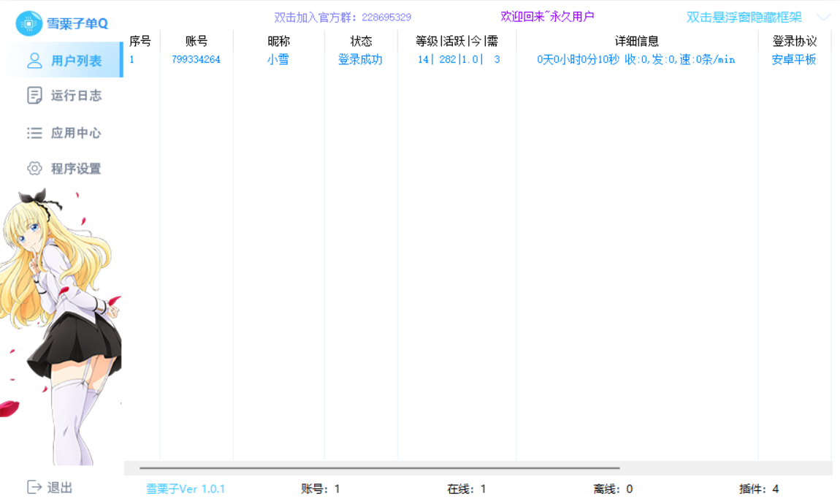Click the 双击加入官方群 group link
840x504 pixels.
(x=343, y=17)
